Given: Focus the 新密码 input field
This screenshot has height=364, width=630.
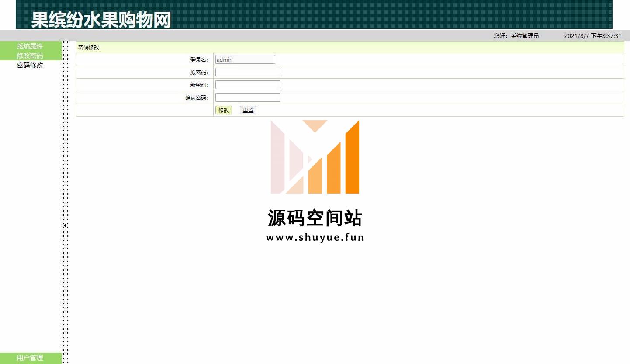Looking at the screenshot, I should 248,85.
